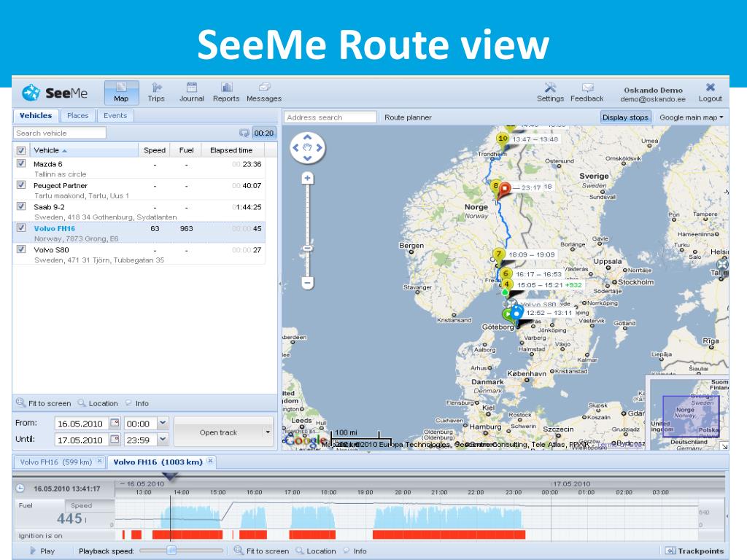Screen dimensions: 747x560
Task: Open the Reports section
Action: [226, 93]
